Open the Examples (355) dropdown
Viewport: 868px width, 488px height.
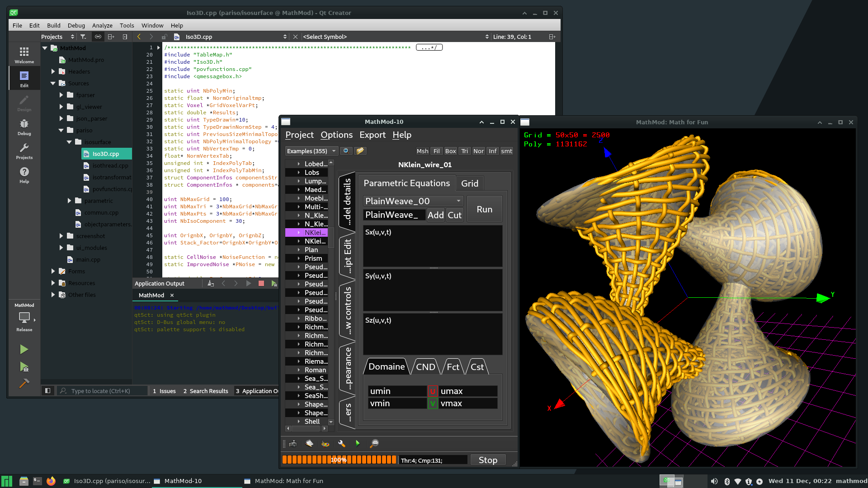311,151
